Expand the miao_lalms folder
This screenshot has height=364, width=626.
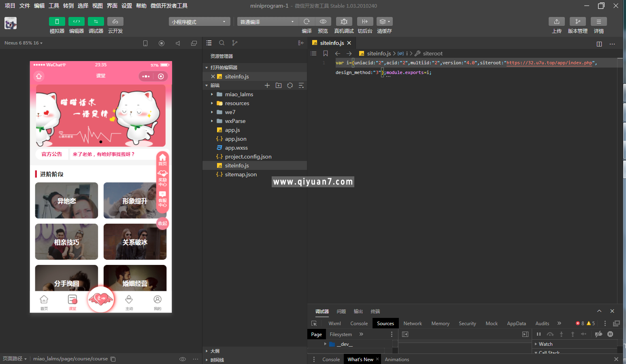point(239,94)
